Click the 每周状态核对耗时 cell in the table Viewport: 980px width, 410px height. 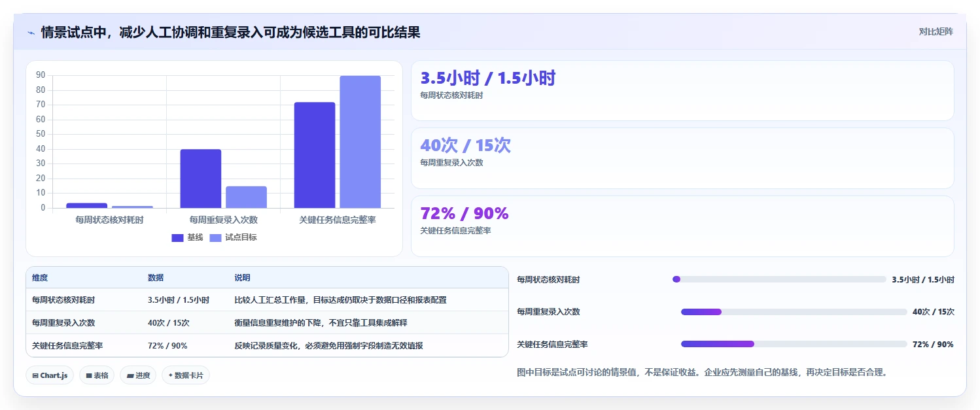pos(63,300)
